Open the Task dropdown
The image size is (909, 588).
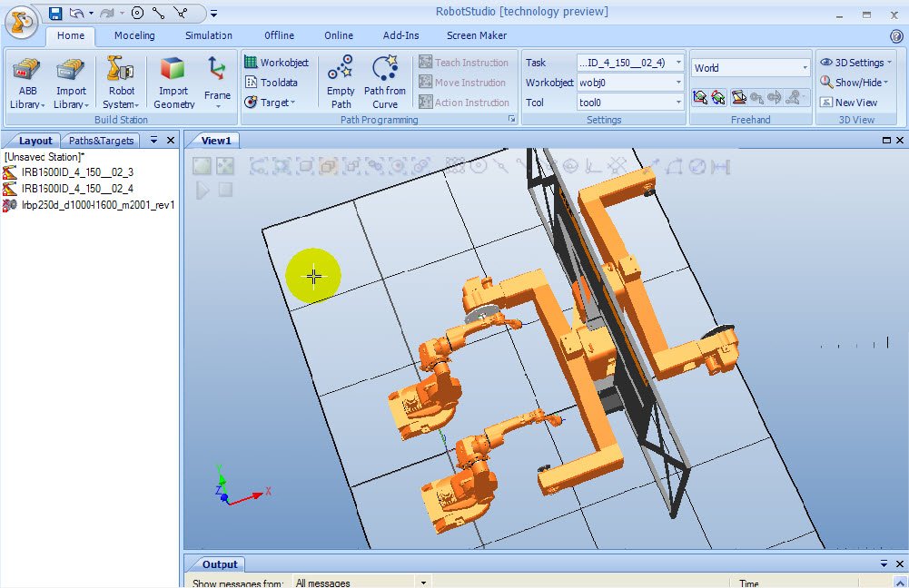[x=678, y=62]
